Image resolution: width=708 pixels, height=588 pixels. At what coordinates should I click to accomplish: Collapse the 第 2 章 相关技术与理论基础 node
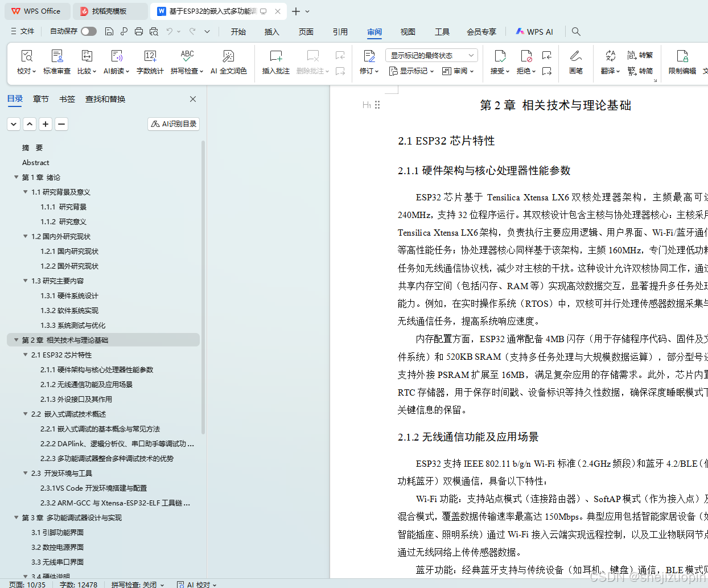[x=16, y=340]
